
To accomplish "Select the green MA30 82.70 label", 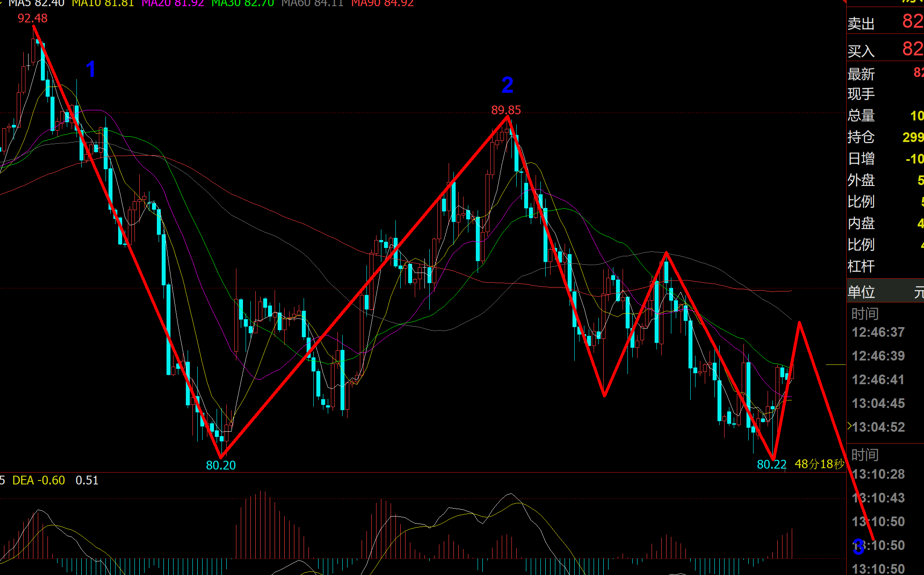I will (243, 4).
